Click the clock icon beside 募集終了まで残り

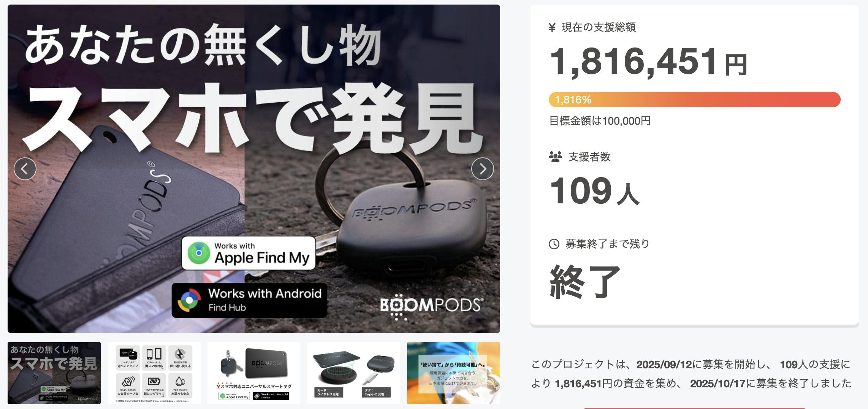click(554, 244)
